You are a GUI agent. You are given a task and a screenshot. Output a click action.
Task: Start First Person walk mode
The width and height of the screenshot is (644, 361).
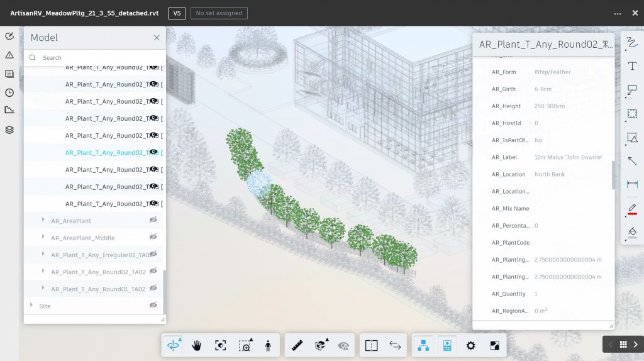point(268,345)
